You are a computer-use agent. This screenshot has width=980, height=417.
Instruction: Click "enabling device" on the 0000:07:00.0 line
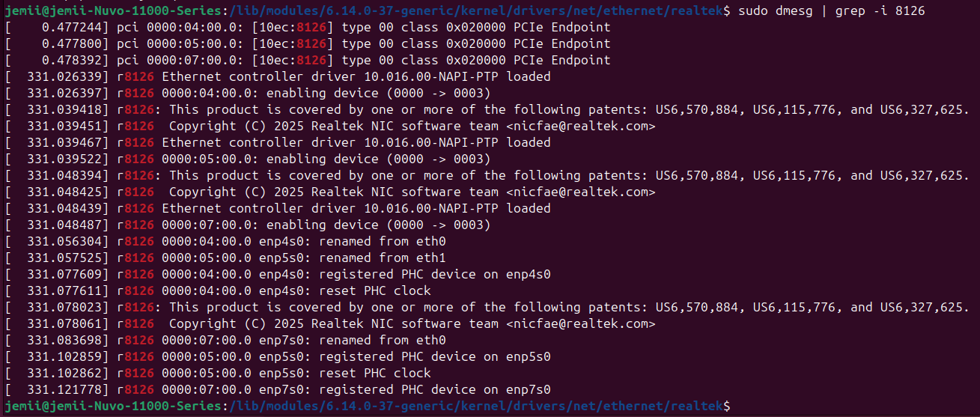coord(322,225)
